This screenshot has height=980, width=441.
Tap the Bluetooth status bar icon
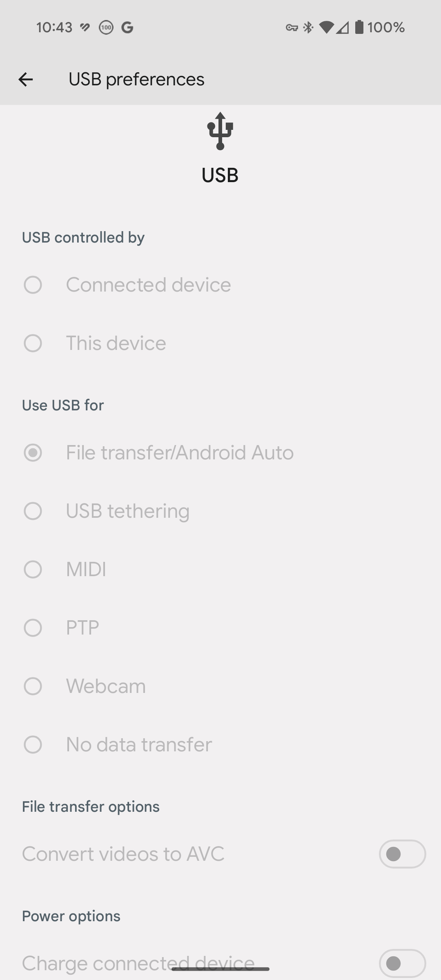308,27
